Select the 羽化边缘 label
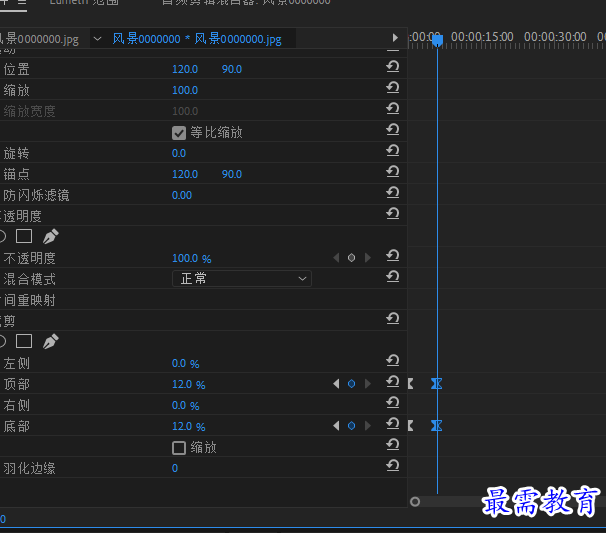The height and width of the screenshot is (533, 606). 30,468
